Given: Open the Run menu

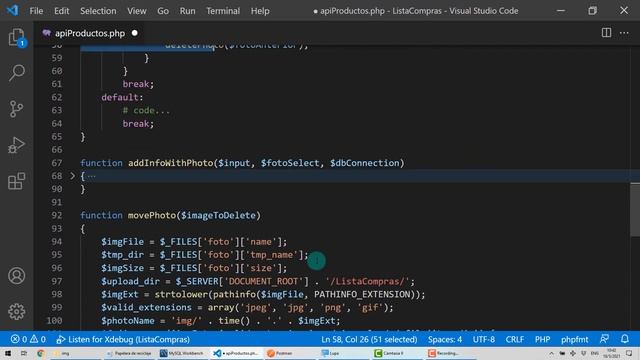Looking at the screenshot, I should (187, 11).
